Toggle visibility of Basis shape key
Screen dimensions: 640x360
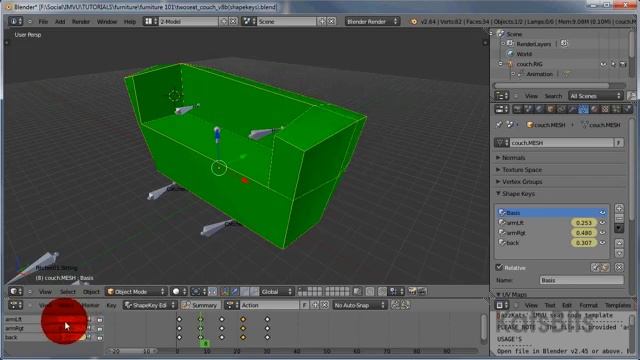pos(602,213)
